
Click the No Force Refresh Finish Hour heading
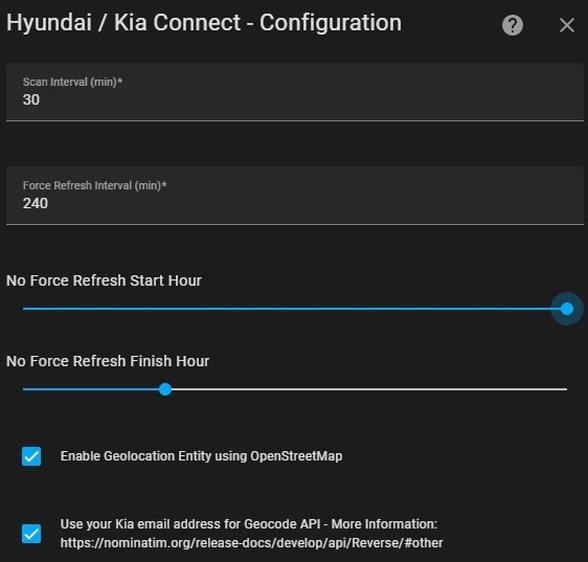pos(108,361)
